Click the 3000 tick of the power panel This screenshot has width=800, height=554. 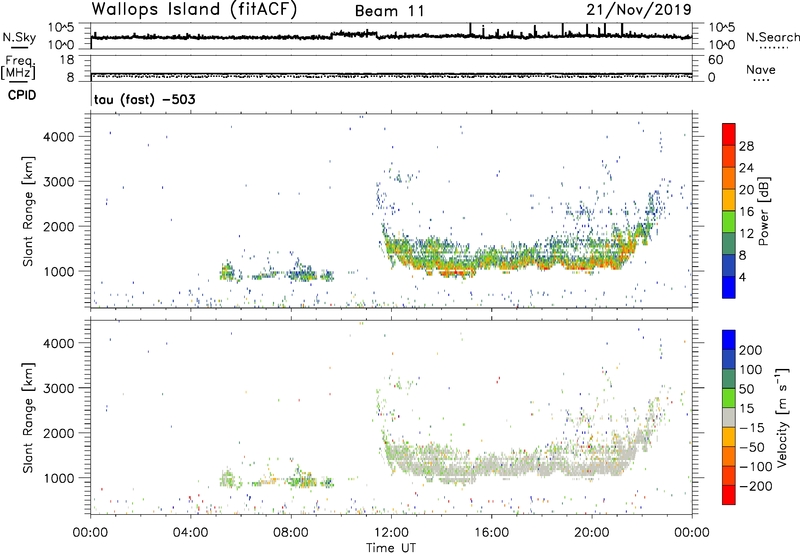click(58, 182)
